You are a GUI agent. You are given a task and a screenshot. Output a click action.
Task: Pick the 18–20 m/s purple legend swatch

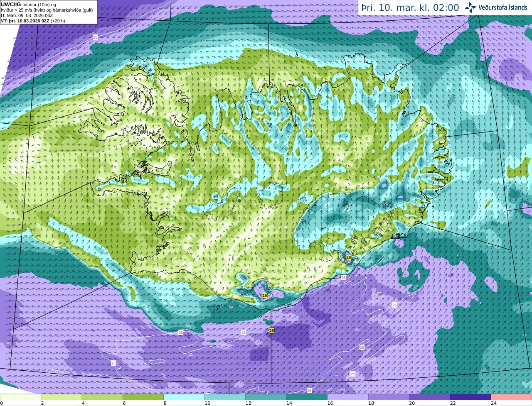pos(389,397)
